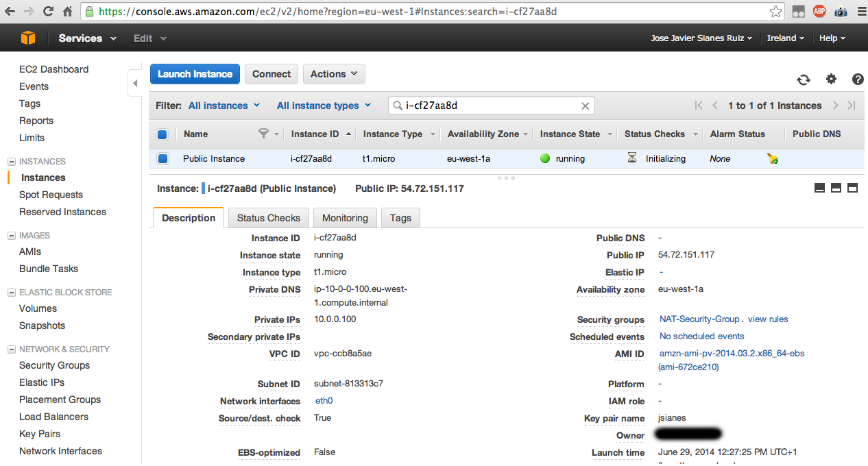
Task: Maximize the instance details pane icon
Action: (x=853, y=188)
